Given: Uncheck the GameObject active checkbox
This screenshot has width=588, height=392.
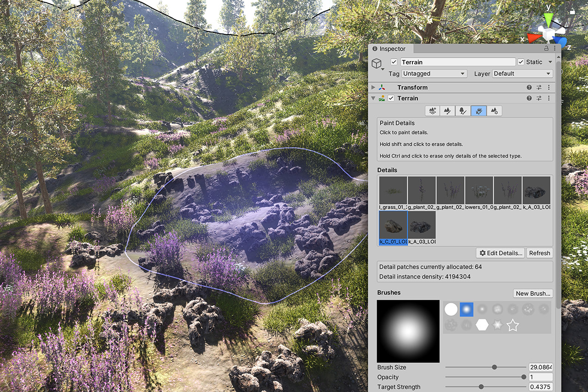Looking at the screenshot, I should [394, 61].
